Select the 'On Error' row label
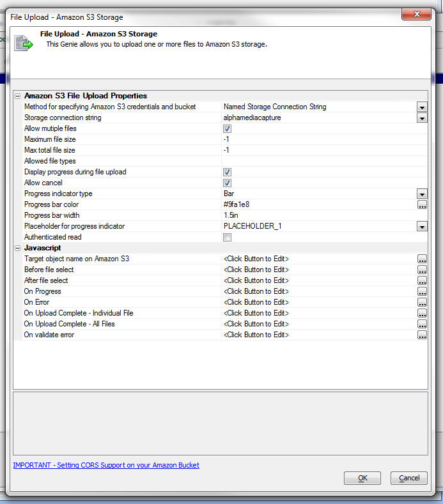The image size is (443, 504). [x=36, y=303]
